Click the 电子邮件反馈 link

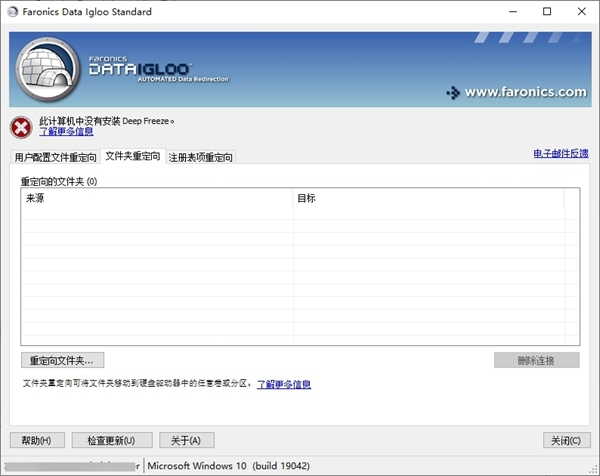click(x=561, y=153)
